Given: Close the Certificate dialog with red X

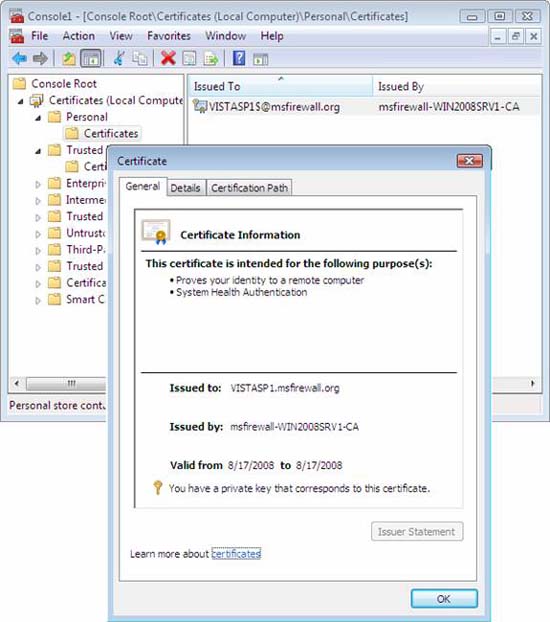Looking at the screenshot, I should tap(470, 161).
